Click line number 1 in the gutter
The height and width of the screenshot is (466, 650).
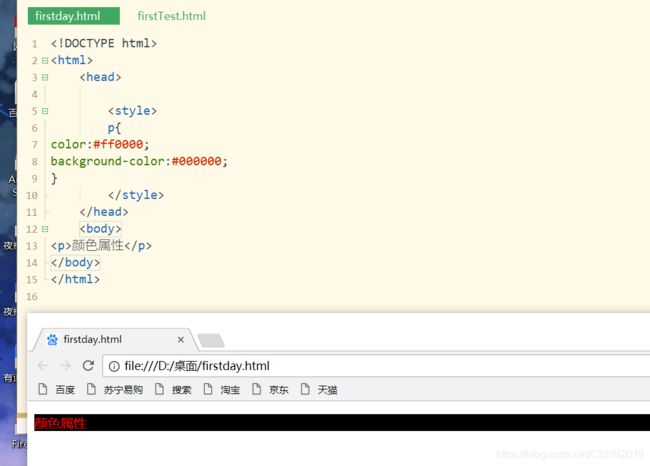35,44
